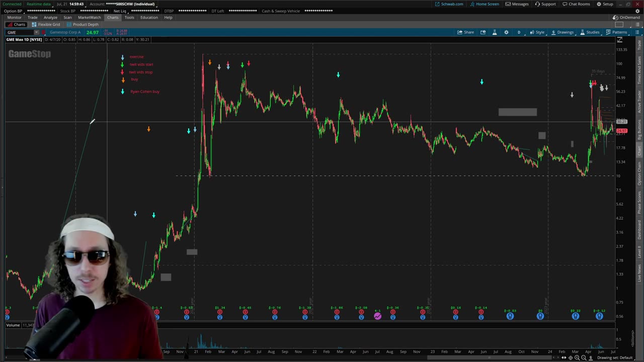Click the chart zoom out magnifier icon
Viewport: 644px width, 362px height.
(x=584, y=358)
